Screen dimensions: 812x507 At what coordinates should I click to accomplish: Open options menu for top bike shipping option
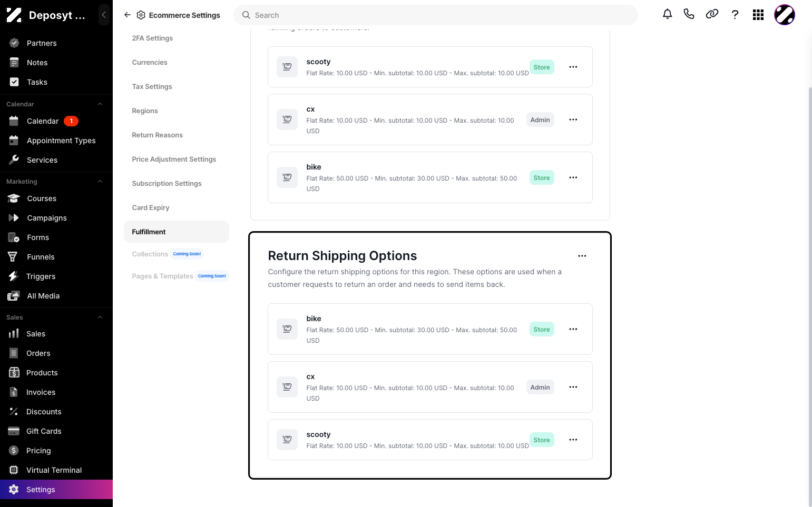coord(573,177)
